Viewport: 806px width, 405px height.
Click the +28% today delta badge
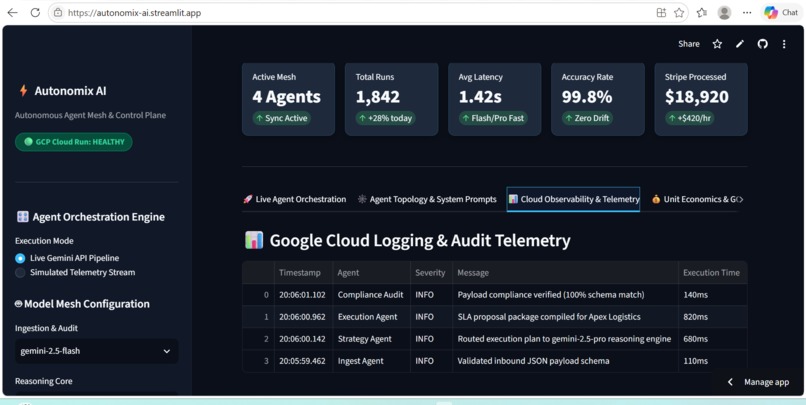point(386,118)
